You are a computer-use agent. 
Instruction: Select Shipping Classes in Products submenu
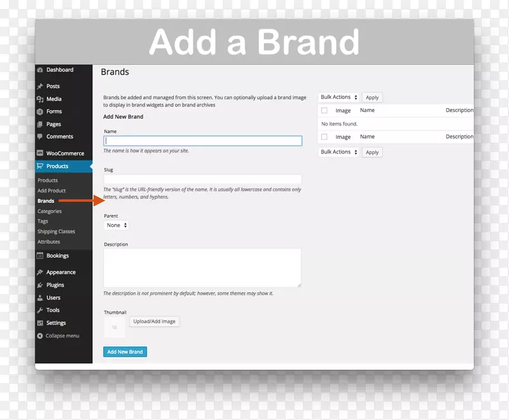(56, 232)
